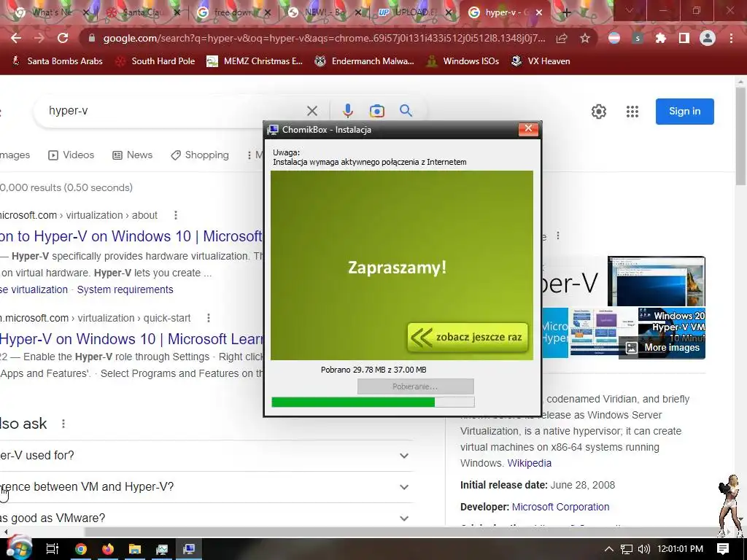Click the ChomikBox download progress bar
The height and width of the screenshot is (560, 747).
point(373,402)
